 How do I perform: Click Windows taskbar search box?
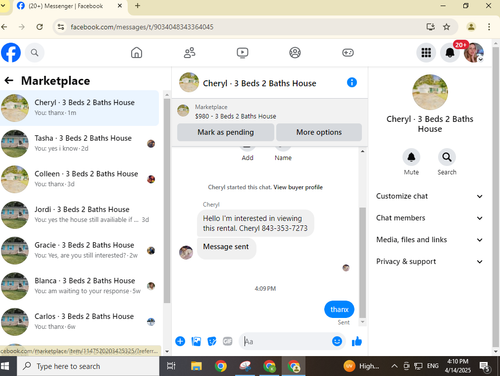click(x=88, y=366)
